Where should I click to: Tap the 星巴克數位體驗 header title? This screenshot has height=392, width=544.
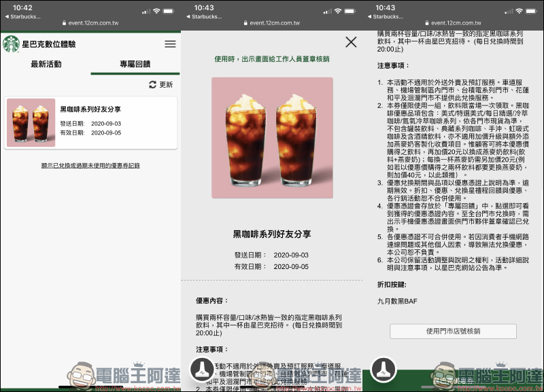coord(49,43)
